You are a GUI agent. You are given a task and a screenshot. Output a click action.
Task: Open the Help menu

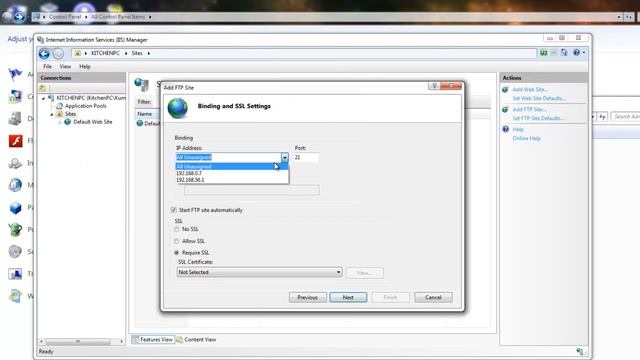pyautogui.click(x=85, y=67)
